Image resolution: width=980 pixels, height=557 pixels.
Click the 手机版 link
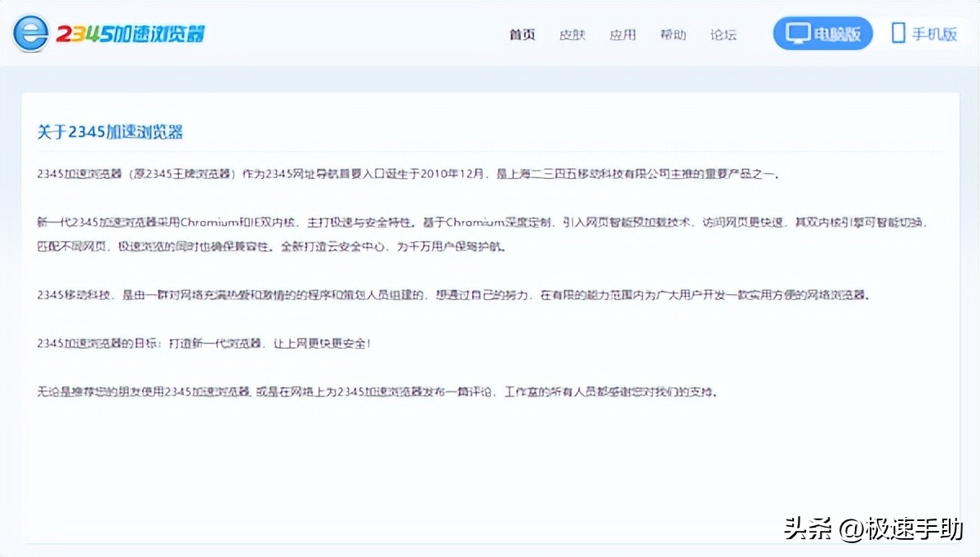[923, 33]
